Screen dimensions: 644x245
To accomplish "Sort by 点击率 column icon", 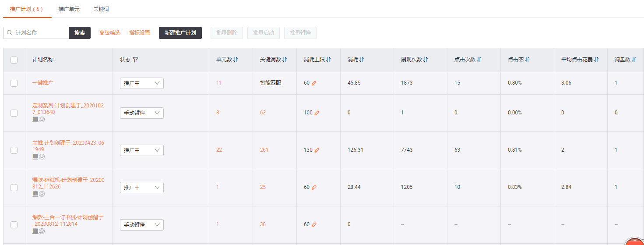I will pyautogui.click(x=527, y=60).
